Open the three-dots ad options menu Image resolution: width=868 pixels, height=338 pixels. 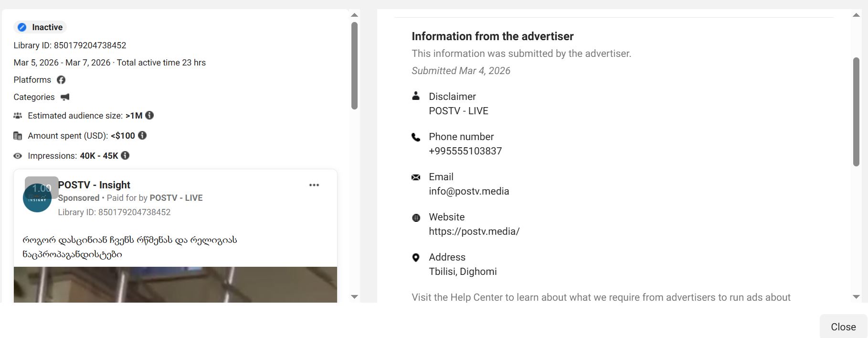click(314, 185)
